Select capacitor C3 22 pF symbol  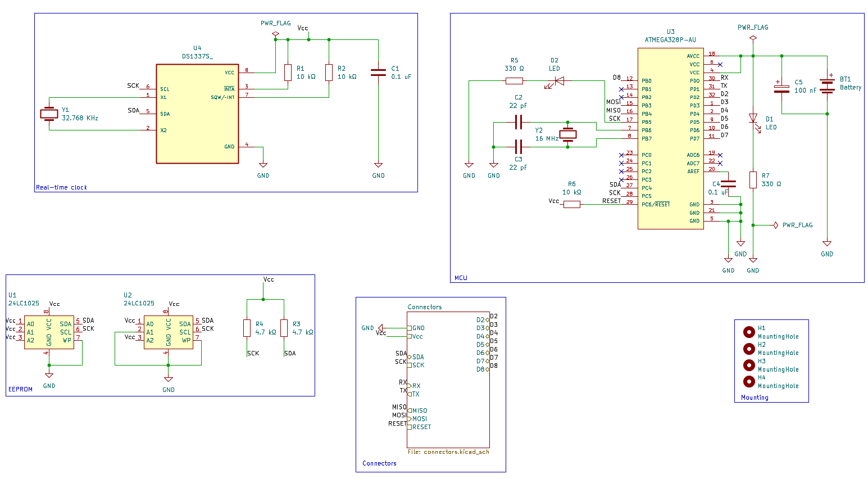[x=519, y=147]
